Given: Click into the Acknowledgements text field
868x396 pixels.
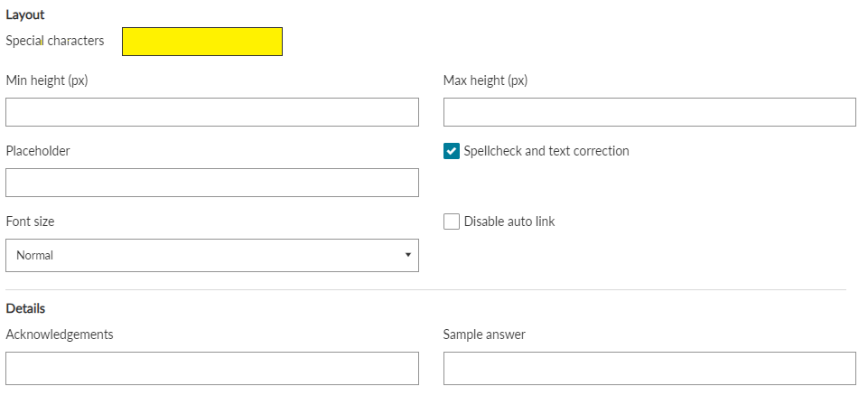Looking at the screenshot, I should click(x=212, y=368).
